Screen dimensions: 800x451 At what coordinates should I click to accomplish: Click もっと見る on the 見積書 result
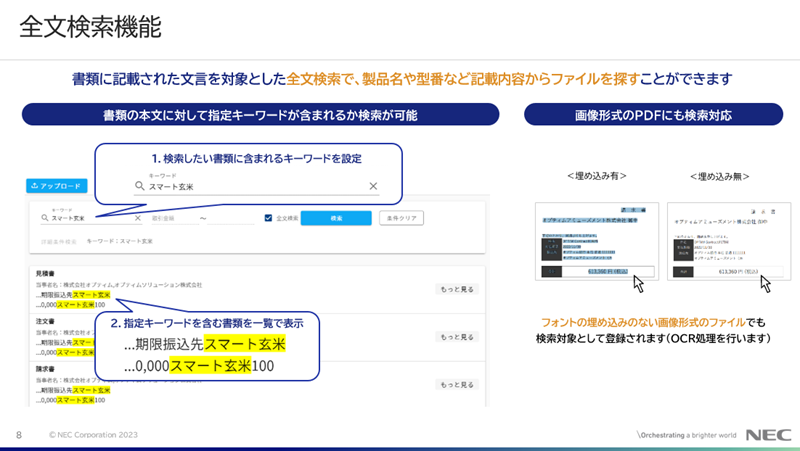457,290
